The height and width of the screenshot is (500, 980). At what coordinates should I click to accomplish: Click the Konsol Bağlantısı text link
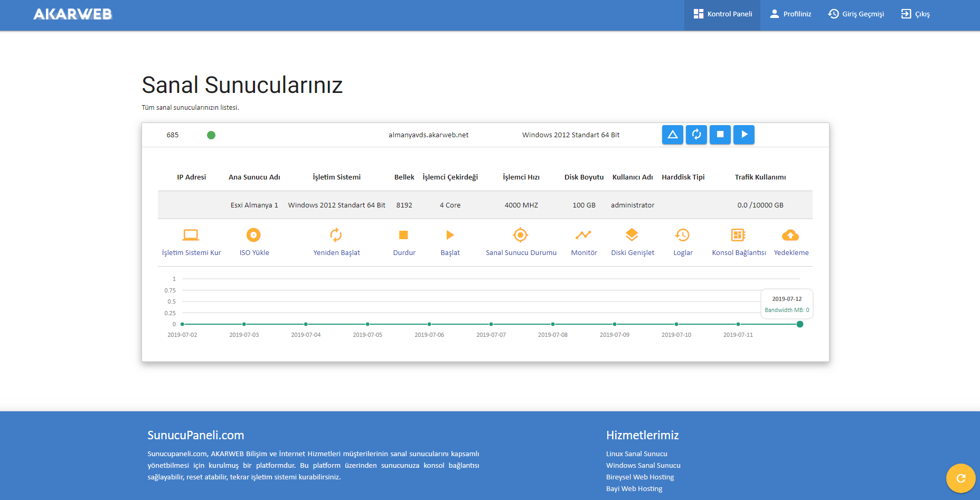[739, 253]
